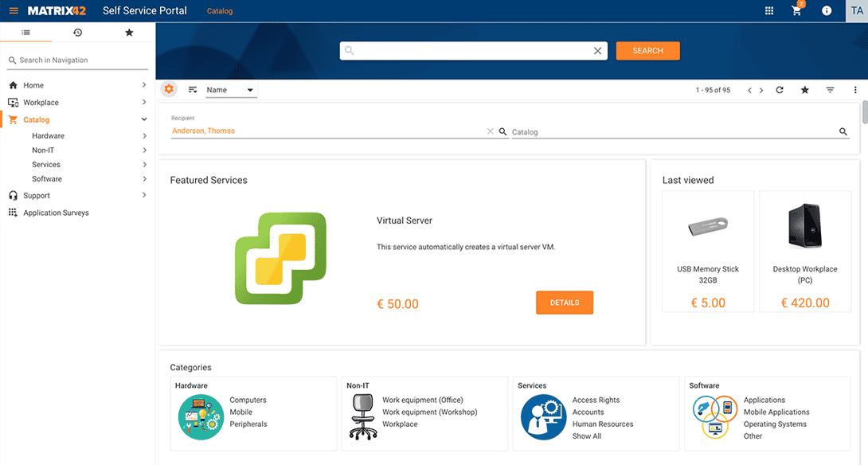
Task: Click DETAILS on the Virtual Server service
Action: coord(565,303)
